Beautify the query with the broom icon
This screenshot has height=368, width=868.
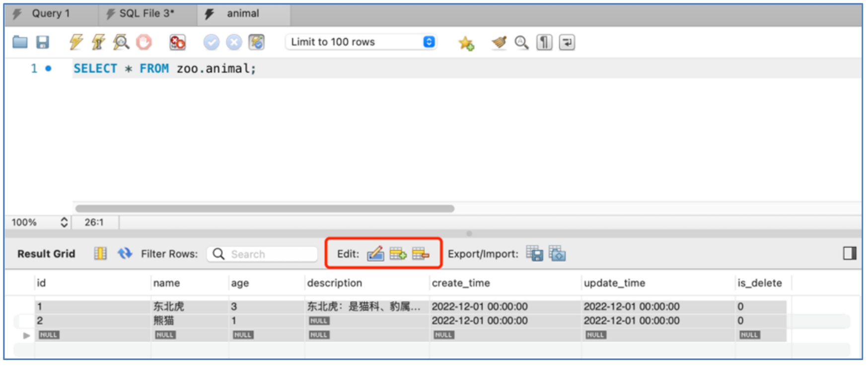point(499,43)
